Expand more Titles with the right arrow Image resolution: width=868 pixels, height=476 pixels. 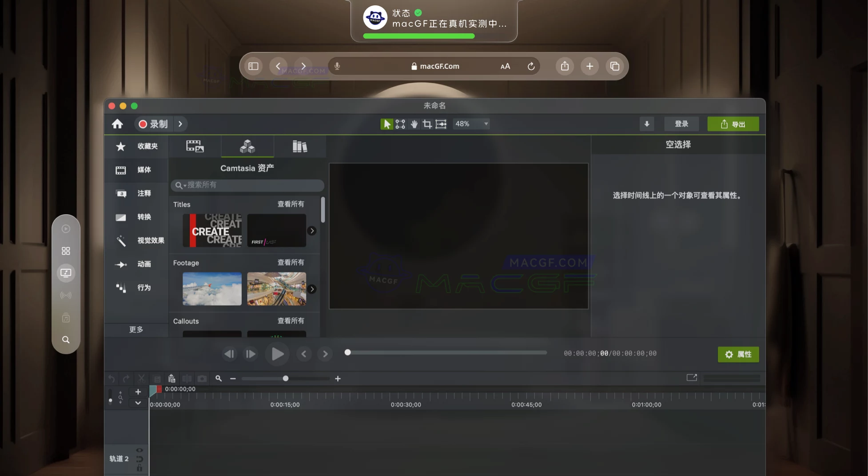pos(312,231)
